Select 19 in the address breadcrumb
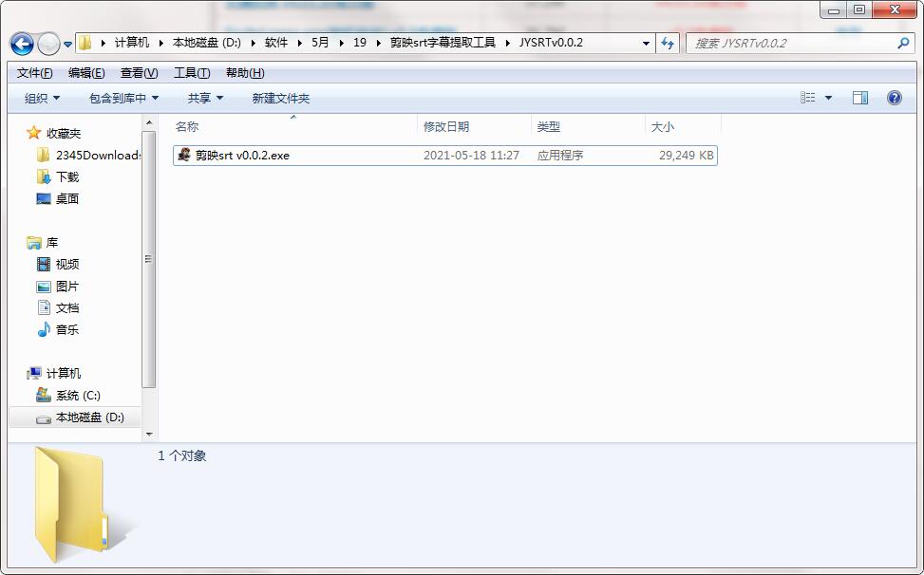 click(x=360, y=43)
